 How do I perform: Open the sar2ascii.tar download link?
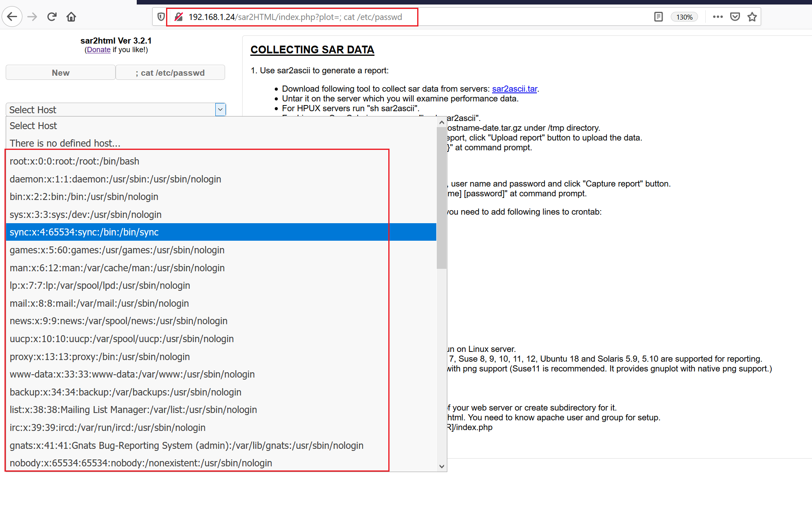click(x=514, y=89)
